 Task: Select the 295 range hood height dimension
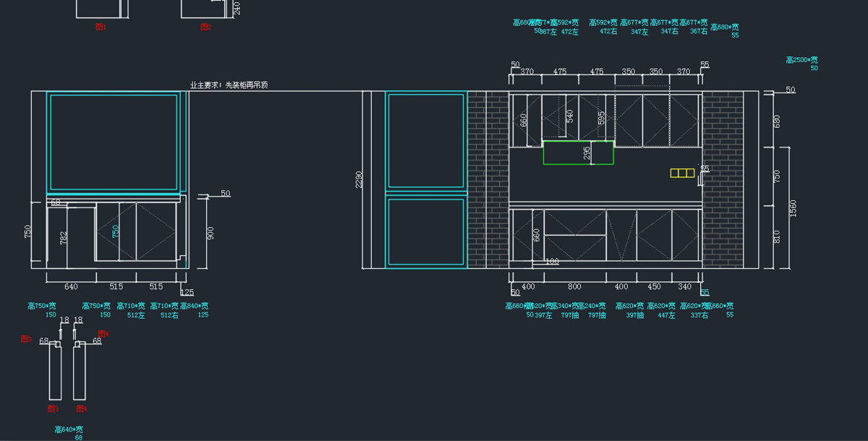tap(587, 153)
